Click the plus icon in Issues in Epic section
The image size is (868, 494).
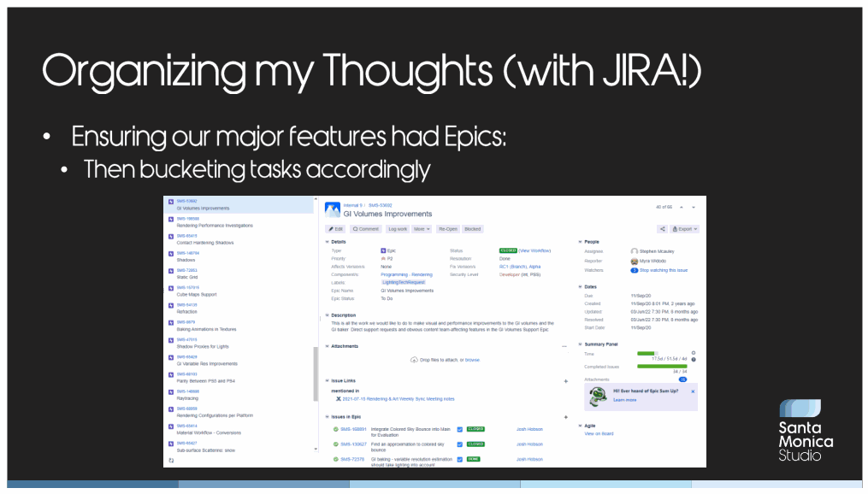[x=566, y=417]
